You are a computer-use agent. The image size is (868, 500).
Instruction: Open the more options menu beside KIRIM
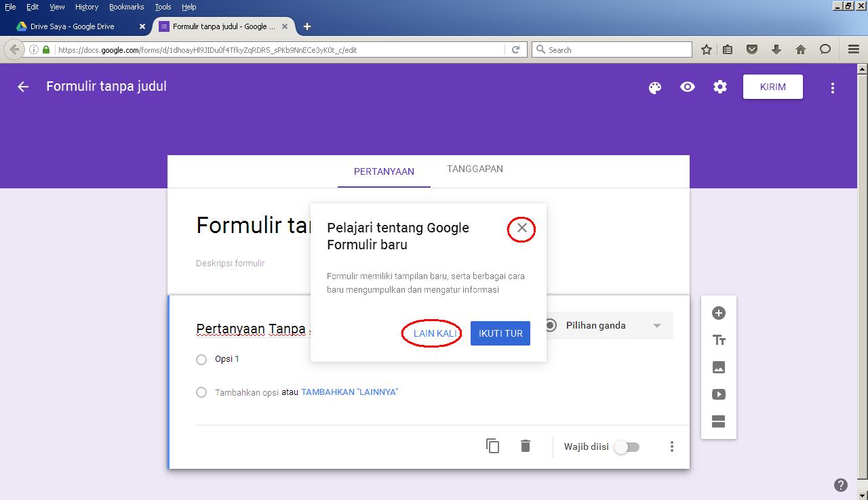[x=833, y=87]
